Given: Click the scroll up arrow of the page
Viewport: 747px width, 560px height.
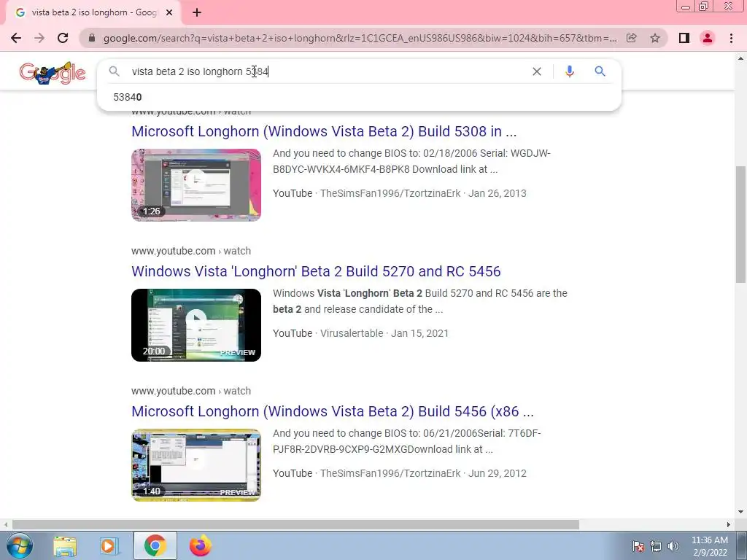Looking at the screenshot, I should coord(740,58).
